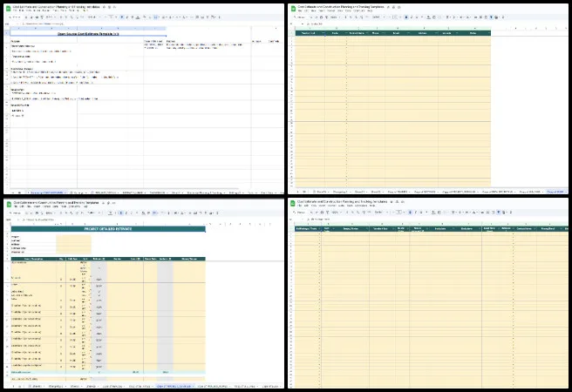572x392 pixels.
Task: Open File menu in the top-left window
Action: click(15, 11)
